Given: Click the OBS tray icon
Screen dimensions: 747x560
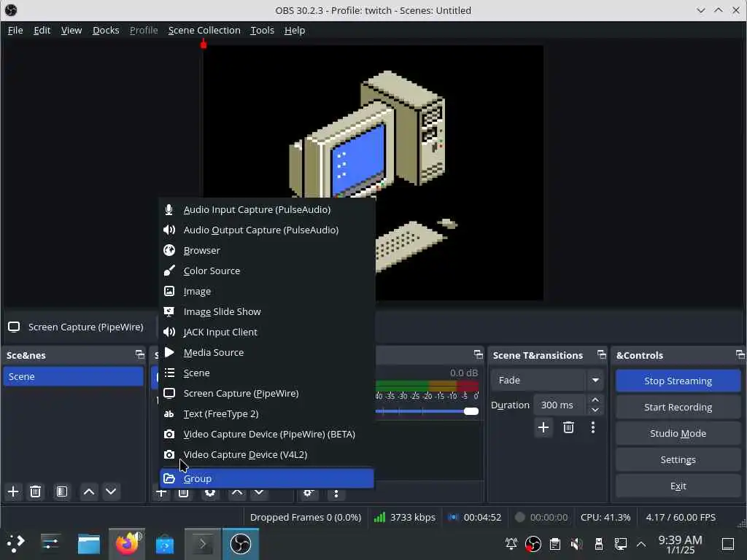Looking at the screenshot, I should (533, 543).
